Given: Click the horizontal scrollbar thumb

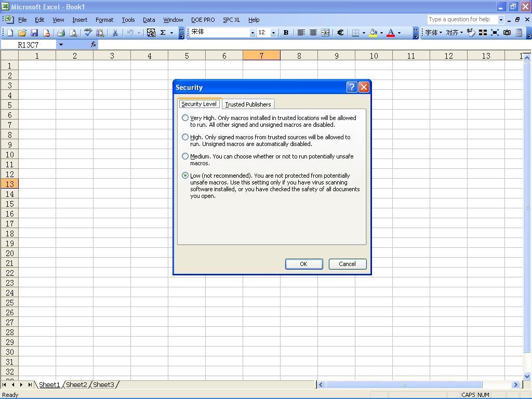Looking at the screenshot, I should (x=404, y=385).
